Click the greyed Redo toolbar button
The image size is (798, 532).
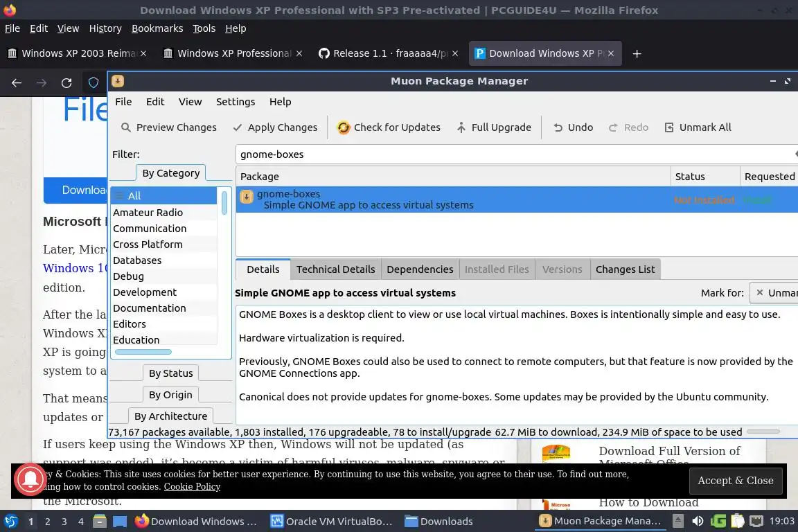(x=628, y=127)
